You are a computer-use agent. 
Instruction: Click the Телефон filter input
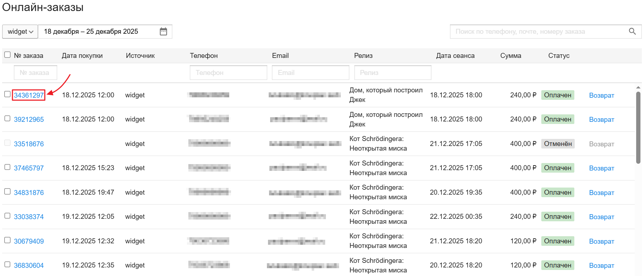[x=228, y=72]
